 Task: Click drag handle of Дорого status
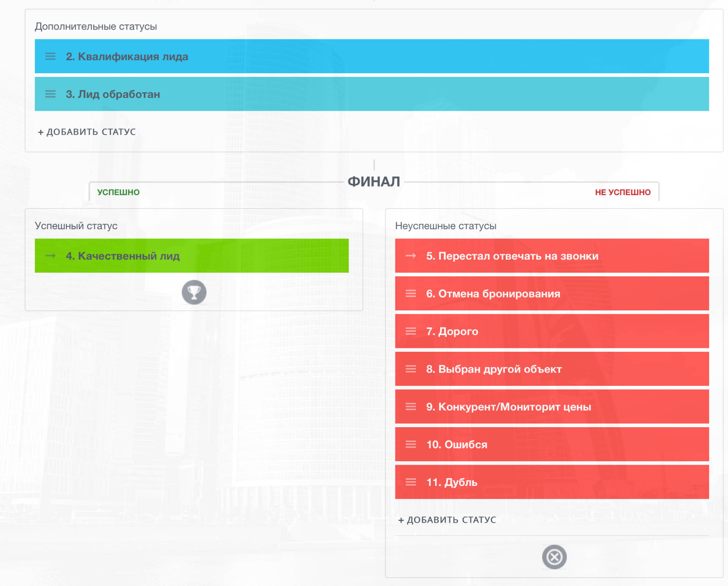point(411,331)
